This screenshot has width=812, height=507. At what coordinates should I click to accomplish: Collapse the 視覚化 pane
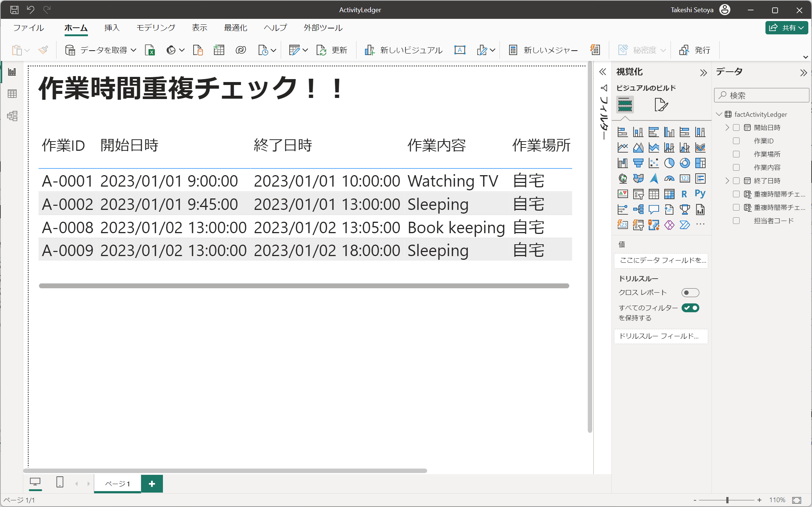703,72
